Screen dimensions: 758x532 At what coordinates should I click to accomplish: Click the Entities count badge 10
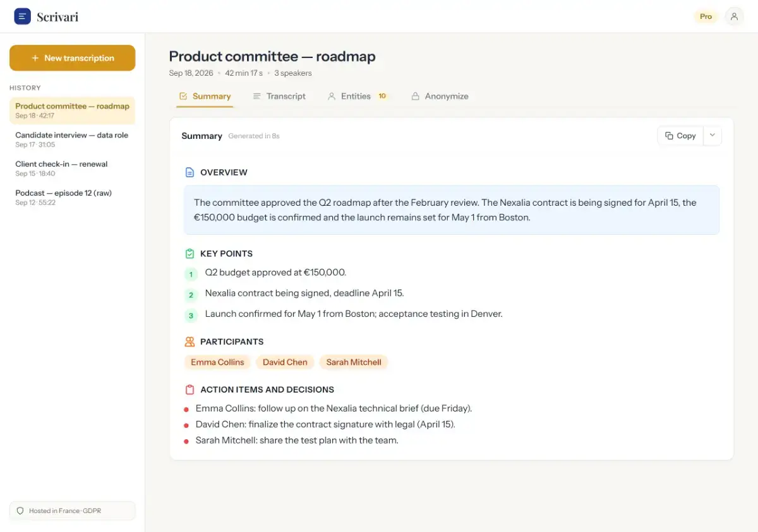coord(382,97)
